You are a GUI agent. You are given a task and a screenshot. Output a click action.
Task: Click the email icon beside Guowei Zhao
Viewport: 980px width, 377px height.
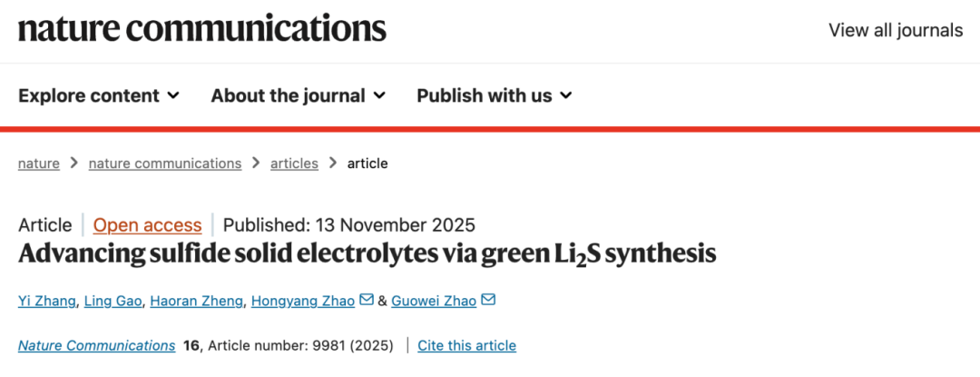click(488, 300)
